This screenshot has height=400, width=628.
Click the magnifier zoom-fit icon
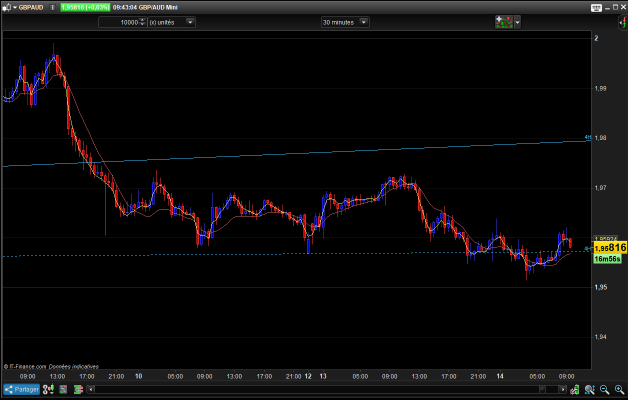click(x=590, y=389)
